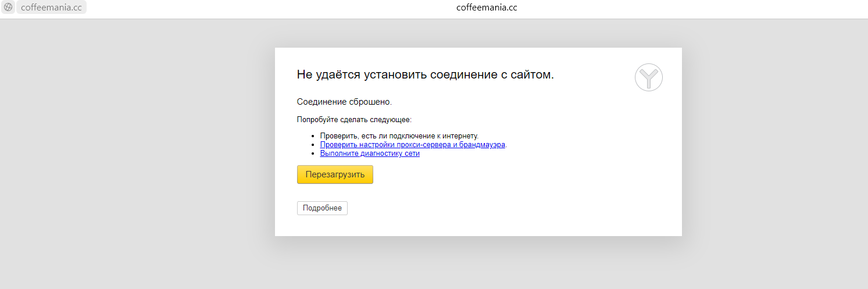
Task: Click the gray background right of error card
Action: tap(773, 145)
